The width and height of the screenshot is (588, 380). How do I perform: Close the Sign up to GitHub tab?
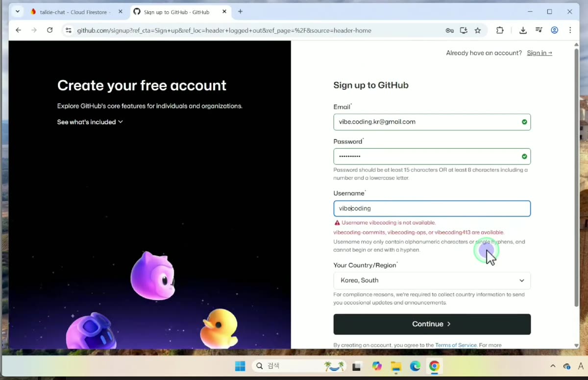pos(224,12)
